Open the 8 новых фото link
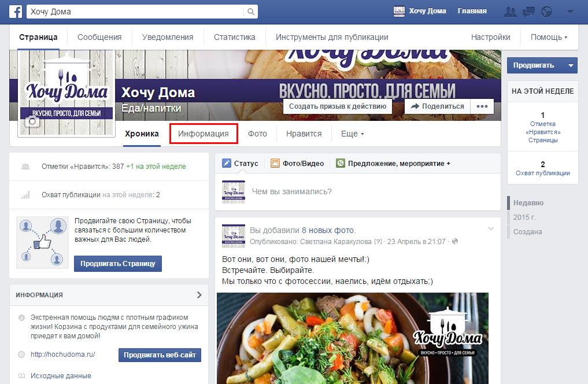588x384 pixels. 328,230
